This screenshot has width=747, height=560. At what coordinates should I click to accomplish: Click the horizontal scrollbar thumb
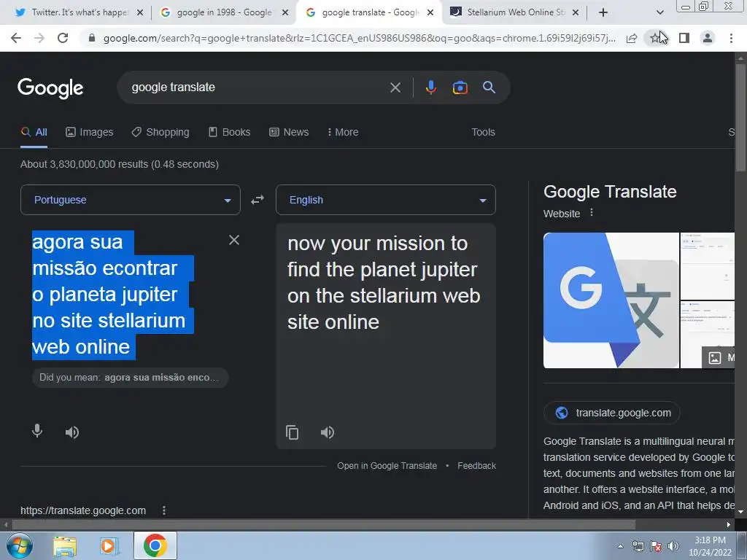pos(323,525)
